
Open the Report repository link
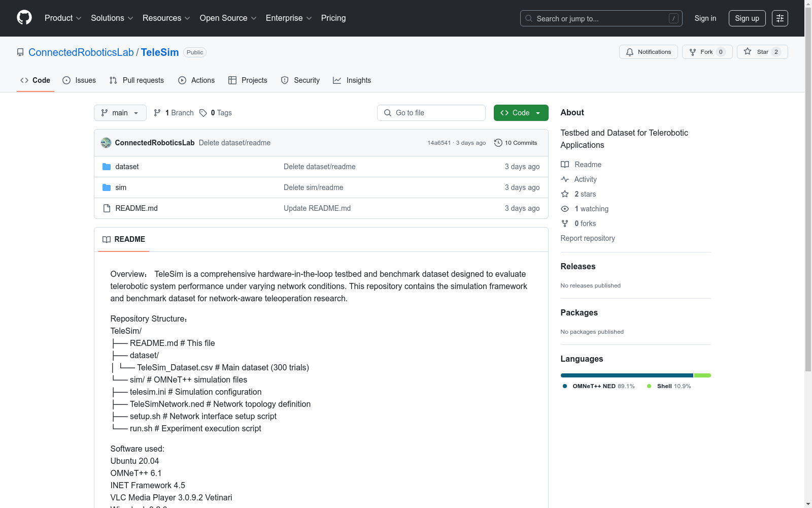588,238
